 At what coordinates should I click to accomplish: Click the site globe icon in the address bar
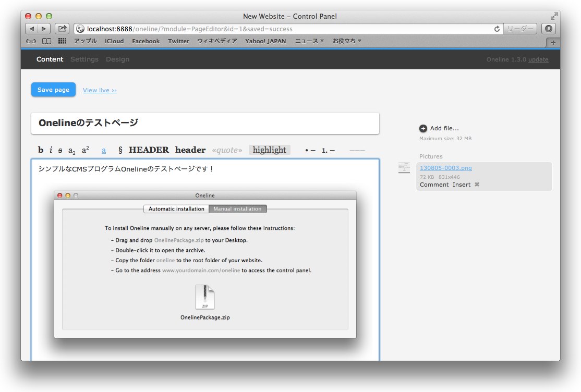[x=80, y=29]
